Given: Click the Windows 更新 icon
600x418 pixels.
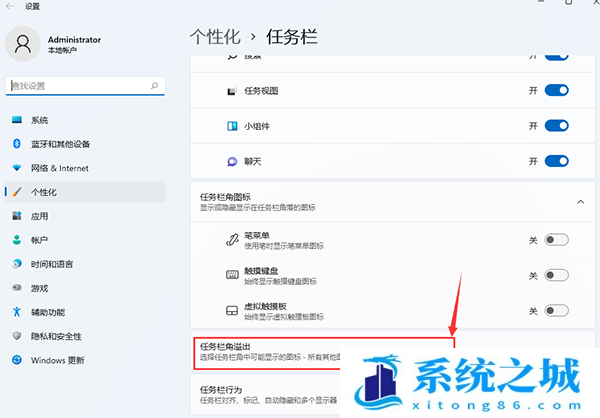Looking at the screenshot, I should [x=17, y=360].
